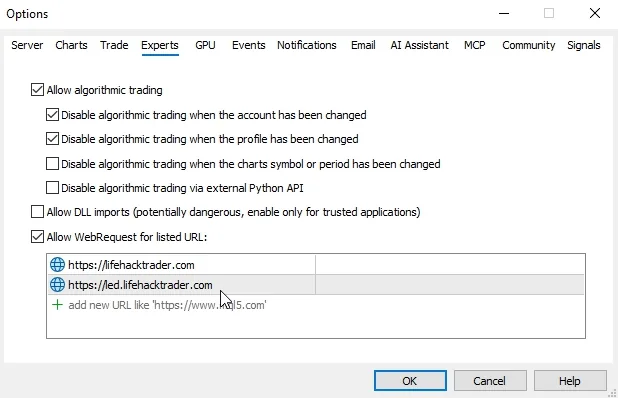Click the add new URL placeholder row
This screenshot has height=398, width=618.
click(316, 305)
